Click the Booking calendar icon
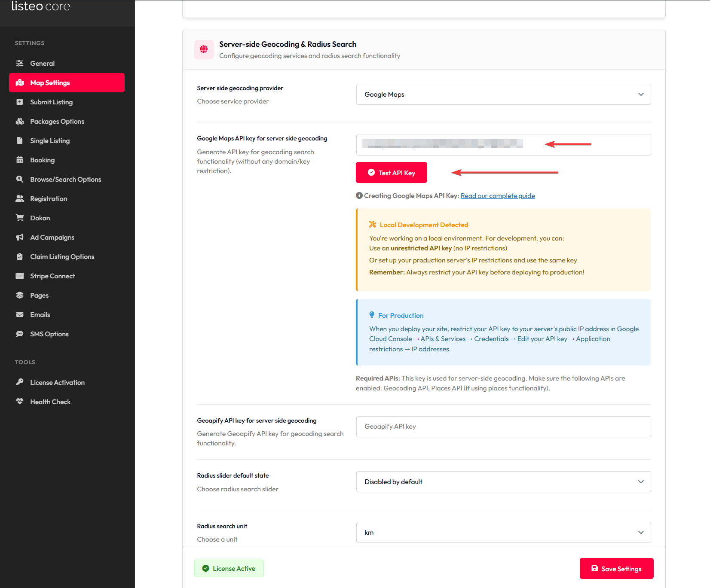The width and height of the screenshot is (710, 588). tap(20, 160)
